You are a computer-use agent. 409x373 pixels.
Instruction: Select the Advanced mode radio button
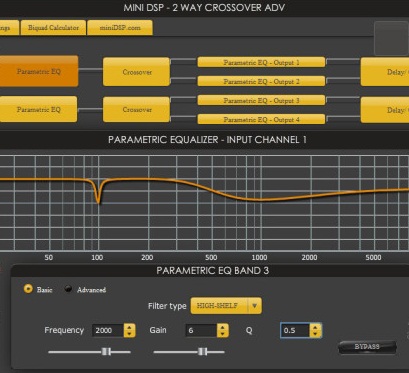click(x=68, y=289)
